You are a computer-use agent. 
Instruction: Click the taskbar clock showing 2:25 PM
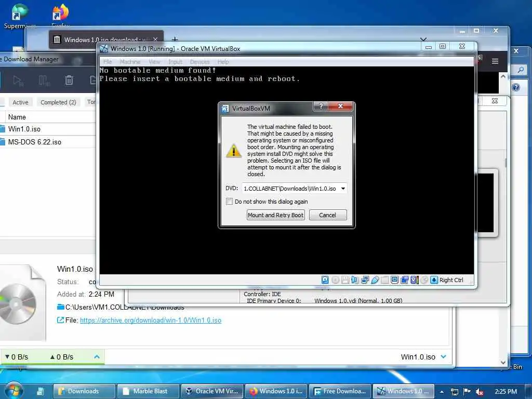[x=506, y=392]
